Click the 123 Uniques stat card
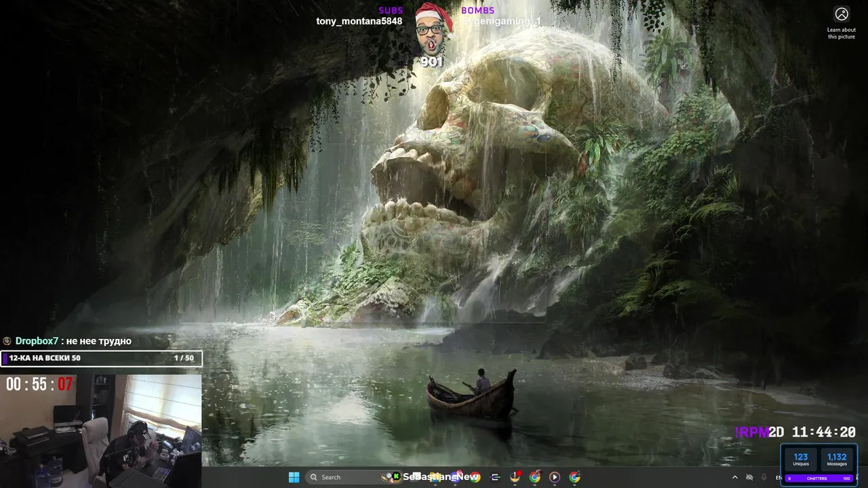The width and height of the screenshot is (868, 488). click(801, 460)
